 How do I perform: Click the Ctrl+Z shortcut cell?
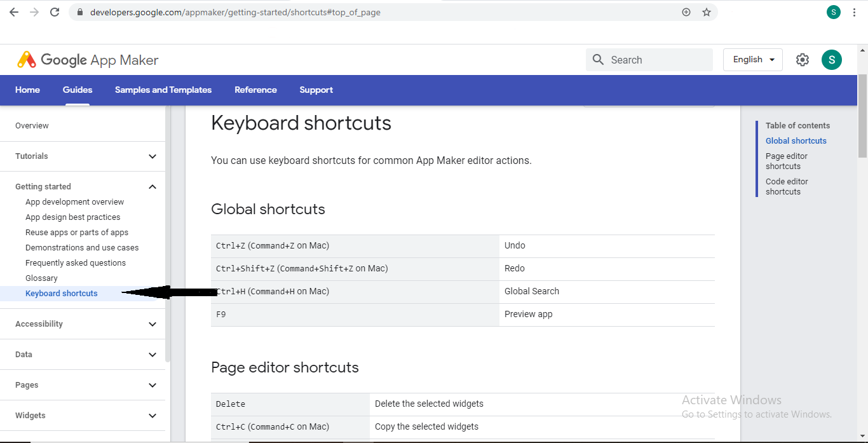(x=355, y=246)
